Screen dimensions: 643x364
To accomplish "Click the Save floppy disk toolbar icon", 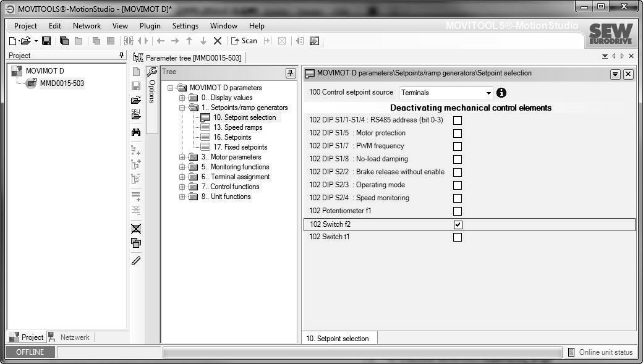I will tap(46, 41).
